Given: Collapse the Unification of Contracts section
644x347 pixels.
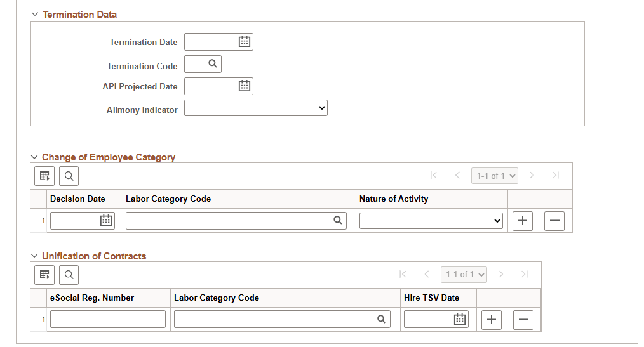Looking at the screenshot, I should point(34,256).
